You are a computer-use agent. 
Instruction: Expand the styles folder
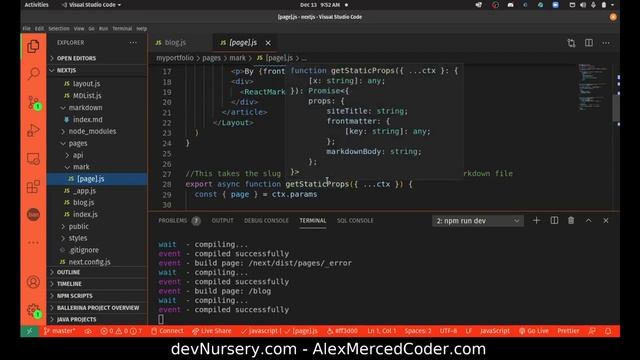click(x=97, y=238)
